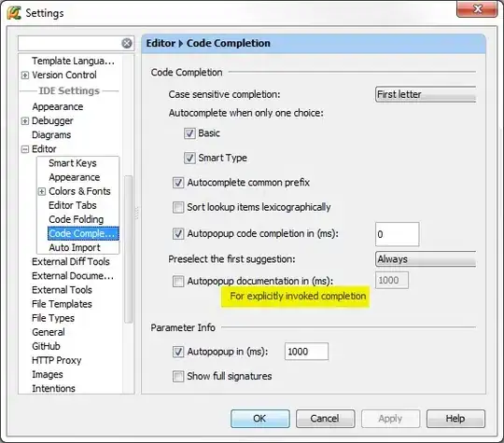504x443 pixels.
Task: Select Code Completion tree item
Action: click(x=83, y=233)
